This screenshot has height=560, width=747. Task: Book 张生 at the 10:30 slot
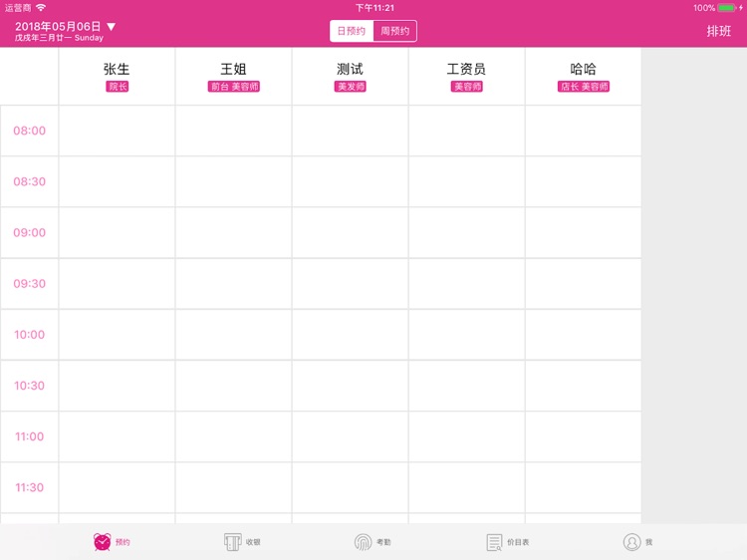pyautogui.click(x=117, y=386)
